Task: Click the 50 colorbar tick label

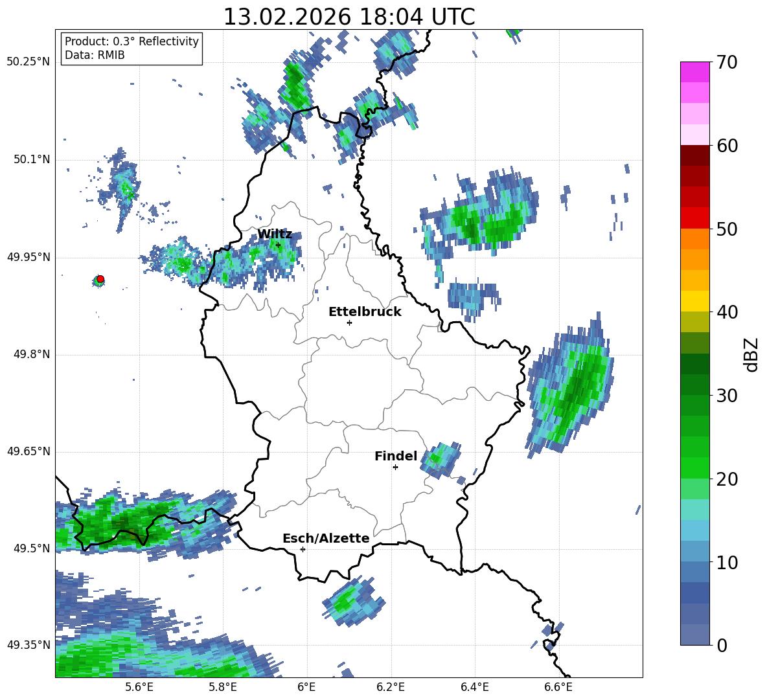Action: click(727, 229)
